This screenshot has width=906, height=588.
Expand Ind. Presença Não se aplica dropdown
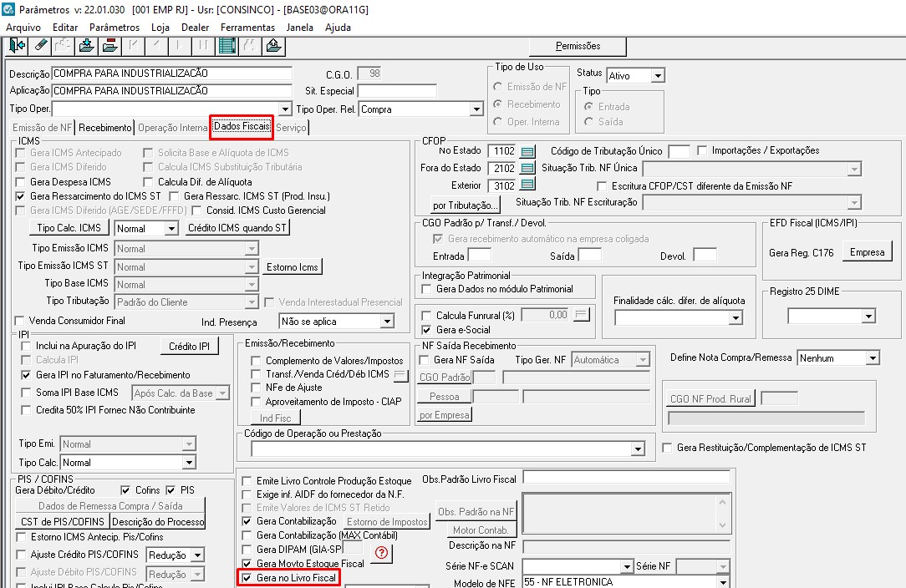387,322
